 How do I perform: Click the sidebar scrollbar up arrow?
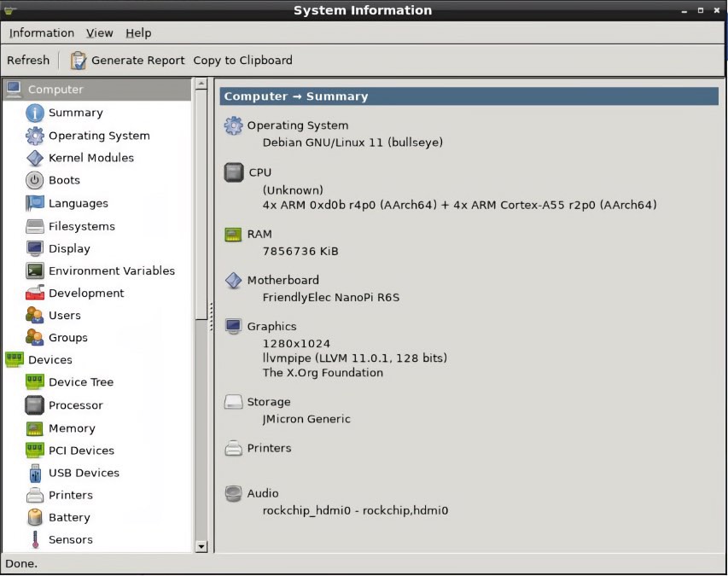[x=201, y=84]
